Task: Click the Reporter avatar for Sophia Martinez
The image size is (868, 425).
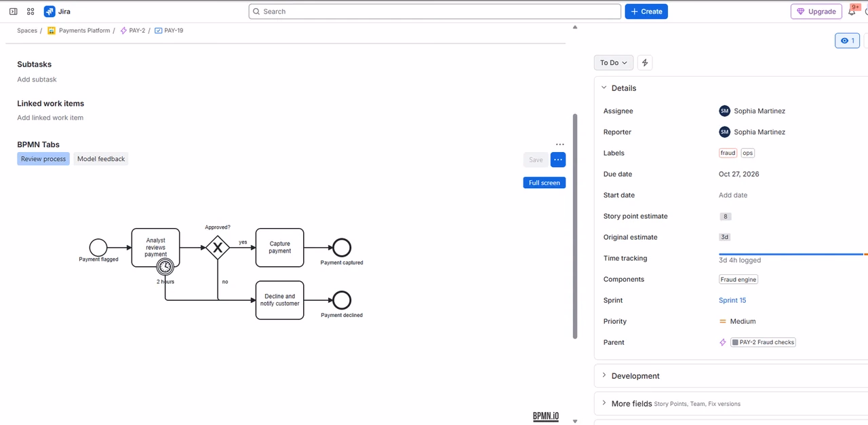Action: [725, 132]
